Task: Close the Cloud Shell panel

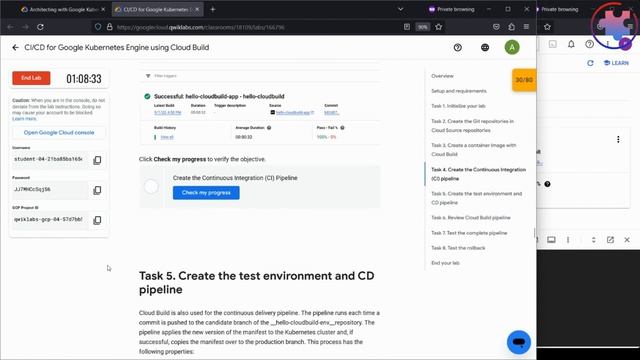Action: coord(627,240)
